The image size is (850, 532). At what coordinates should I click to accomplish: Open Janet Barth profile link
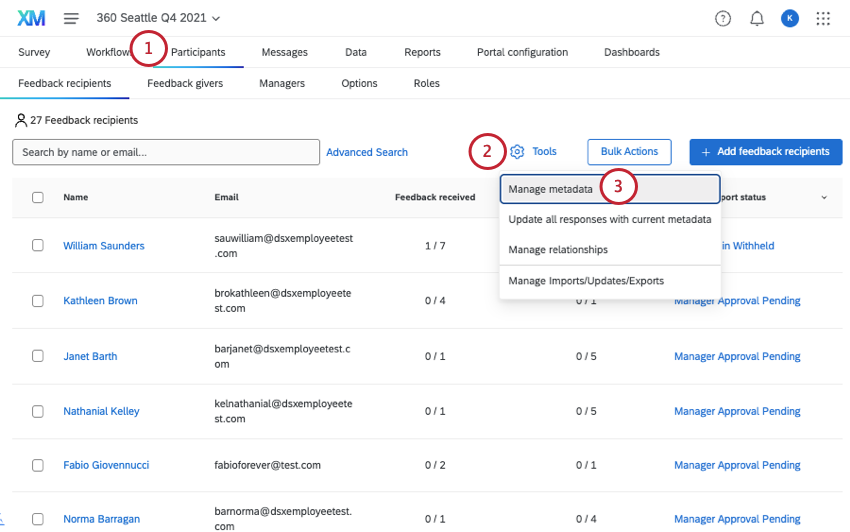(90, 356)
